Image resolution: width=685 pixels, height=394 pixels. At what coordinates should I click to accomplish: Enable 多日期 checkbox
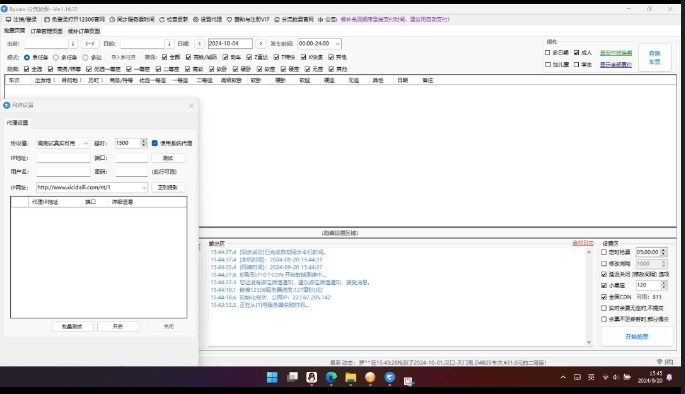[x=548, y=52]
